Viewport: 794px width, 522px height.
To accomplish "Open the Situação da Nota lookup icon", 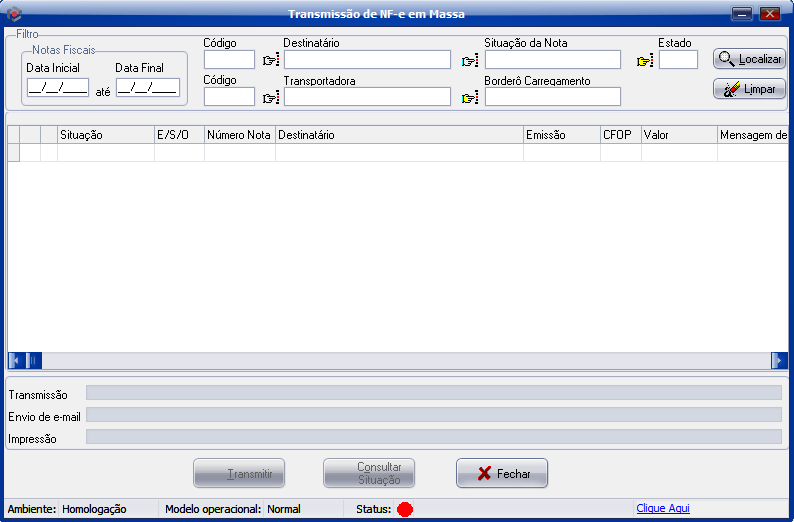I will (x=469, y=61).
